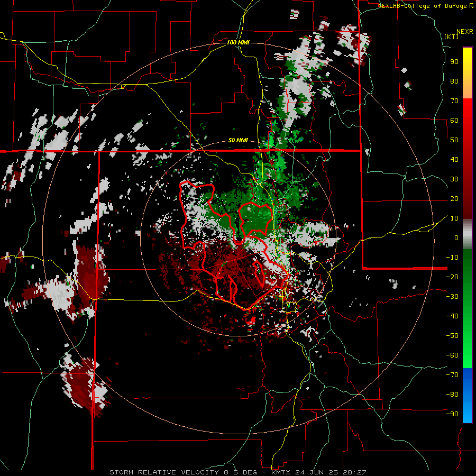The height and width of the screenshot is (476, 476).
Task: Click the STORM RELATIVE VELOCITY caption text
Action: [166, 472]
